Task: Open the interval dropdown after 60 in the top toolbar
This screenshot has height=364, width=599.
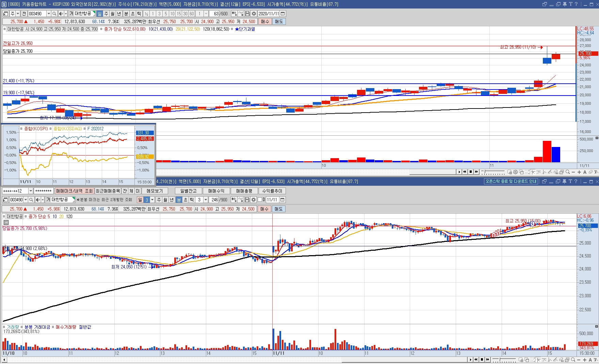Action: [206, 14]
